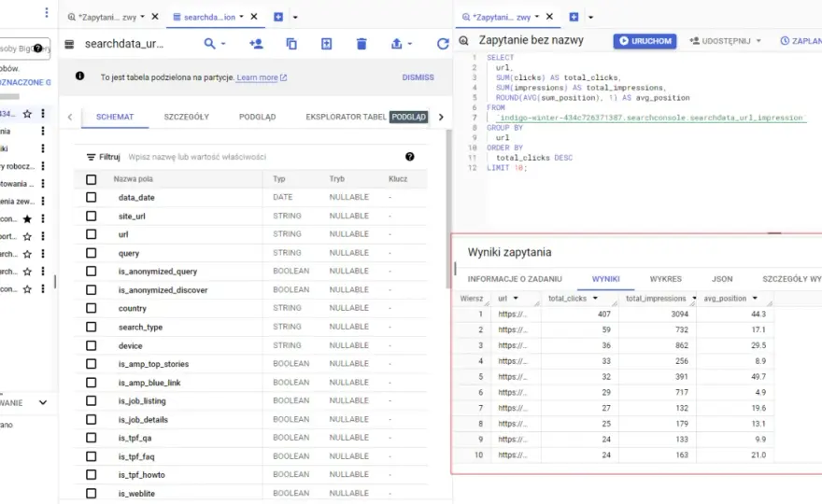822x504 pixels.
Task: Switch to WYKRES results tab
Action: [x=666, y=279]
